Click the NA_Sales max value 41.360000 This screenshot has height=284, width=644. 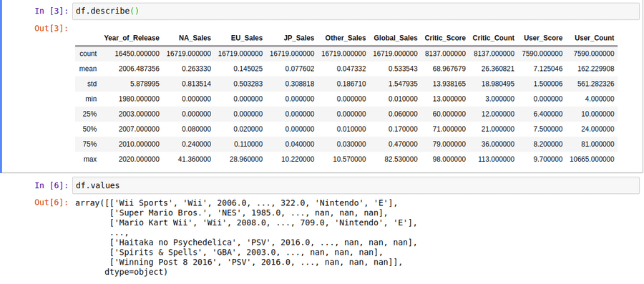[194, 159]
